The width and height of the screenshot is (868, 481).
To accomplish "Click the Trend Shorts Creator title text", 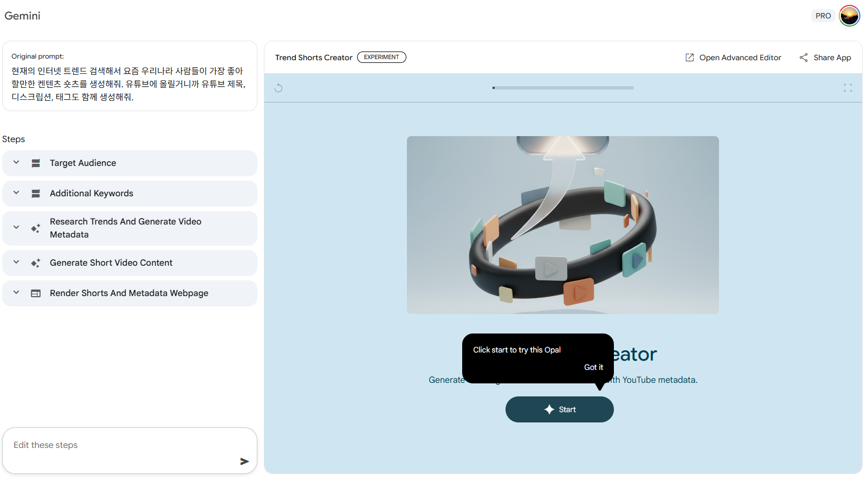I will pyautogui.click(x=314, y=57).
